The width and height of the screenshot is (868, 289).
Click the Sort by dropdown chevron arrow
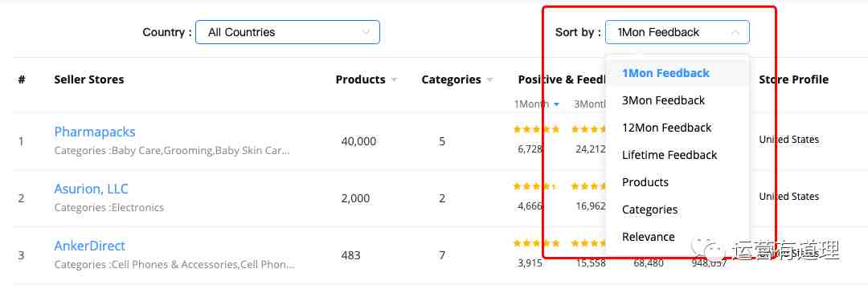point(735,32)
